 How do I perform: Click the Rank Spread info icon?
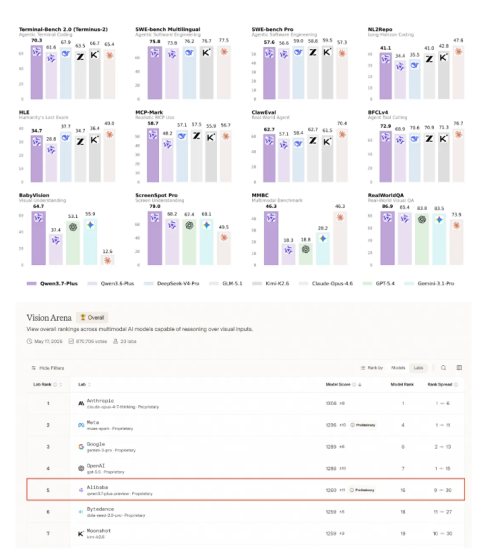456,384
